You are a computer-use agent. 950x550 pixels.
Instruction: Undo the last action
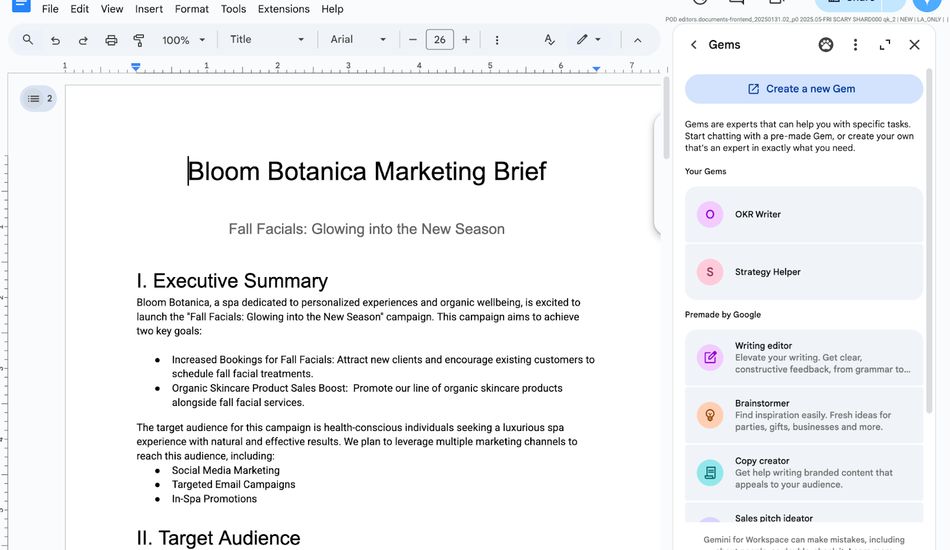[55, 40]
